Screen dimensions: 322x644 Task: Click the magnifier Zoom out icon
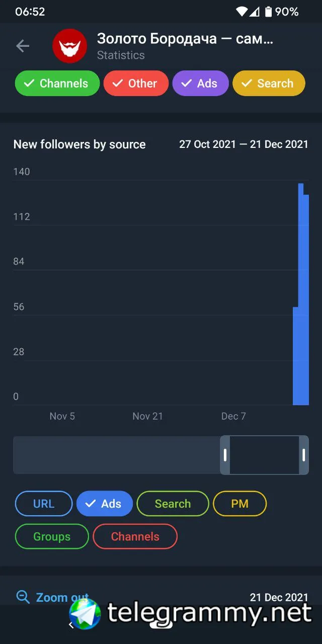point(23,597)
